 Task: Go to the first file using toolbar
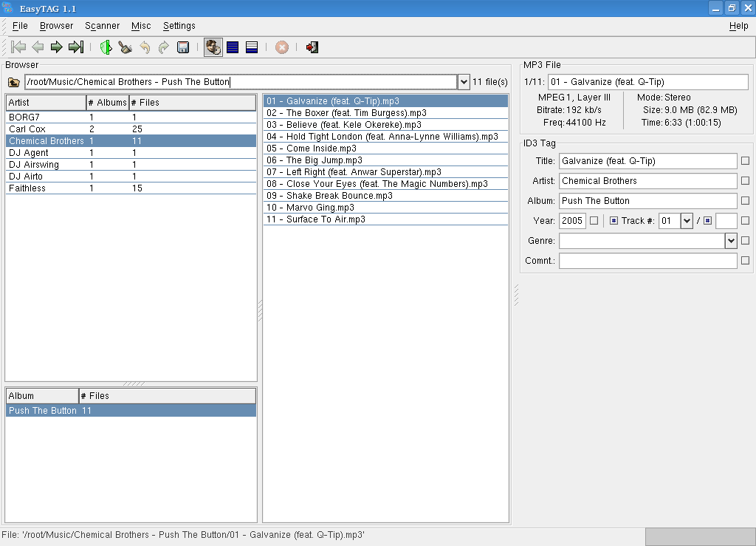click(x=18, y=47)
